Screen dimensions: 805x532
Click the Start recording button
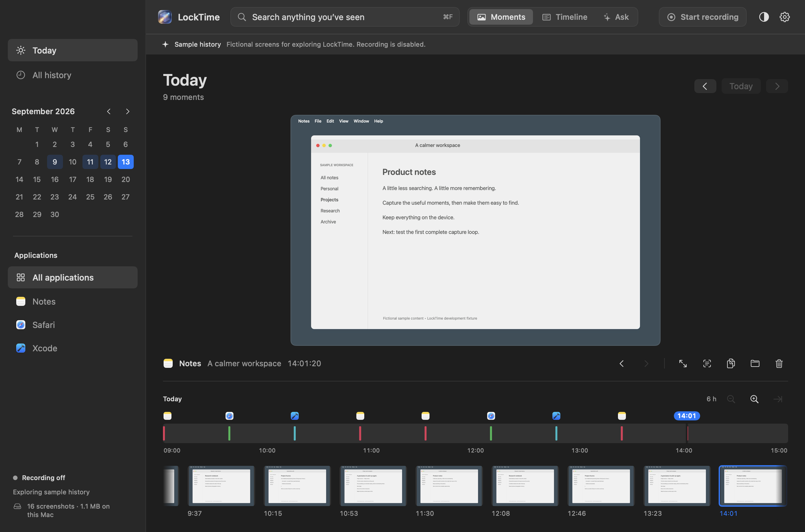(702, 17)
